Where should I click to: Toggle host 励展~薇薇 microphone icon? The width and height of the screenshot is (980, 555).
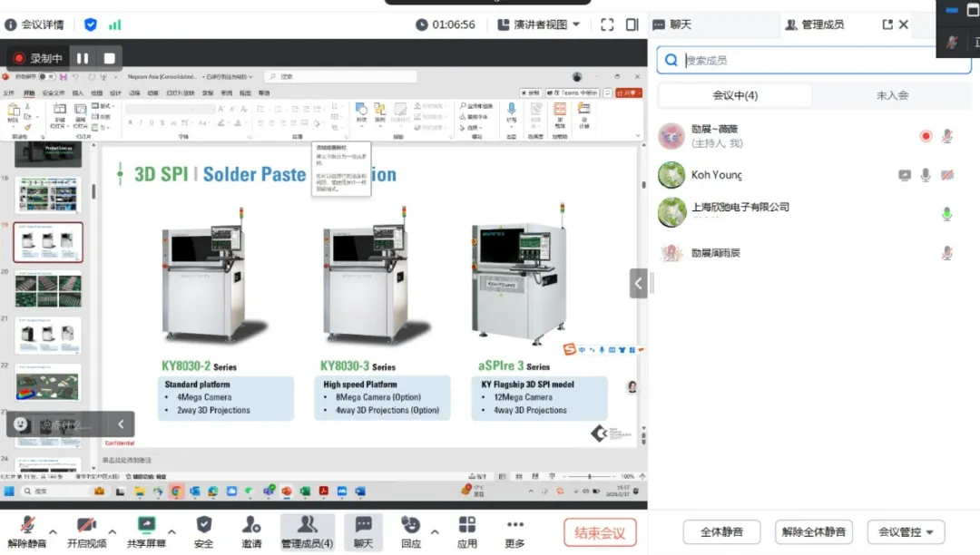tap(947, 136)
